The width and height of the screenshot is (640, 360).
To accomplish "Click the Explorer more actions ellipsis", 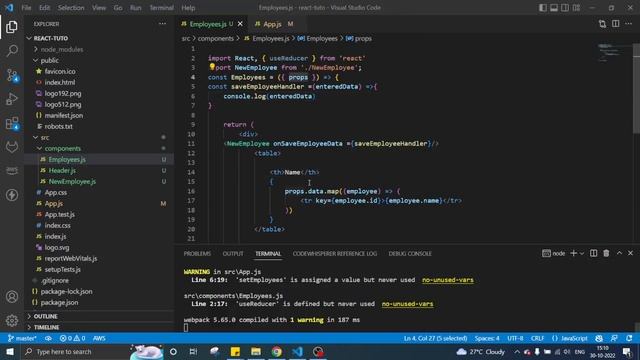I will click(162, 24).
